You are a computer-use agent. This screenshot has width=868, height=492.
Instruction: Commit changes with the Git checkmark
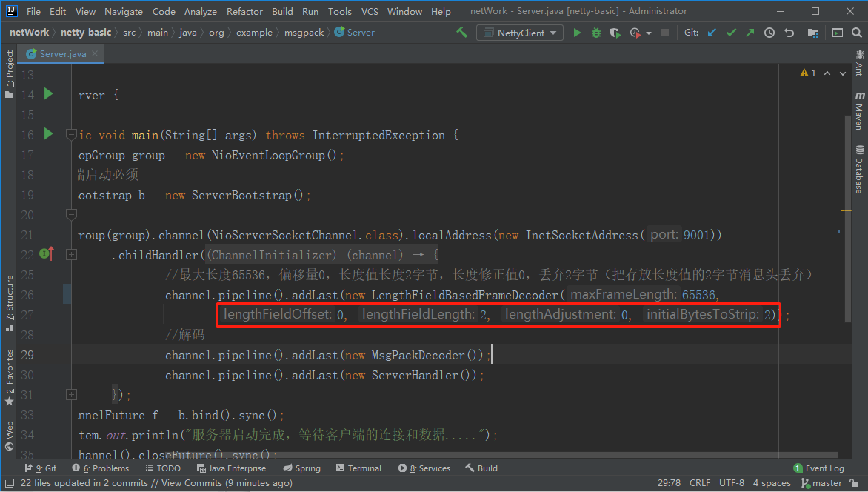[x=731, y=33]
